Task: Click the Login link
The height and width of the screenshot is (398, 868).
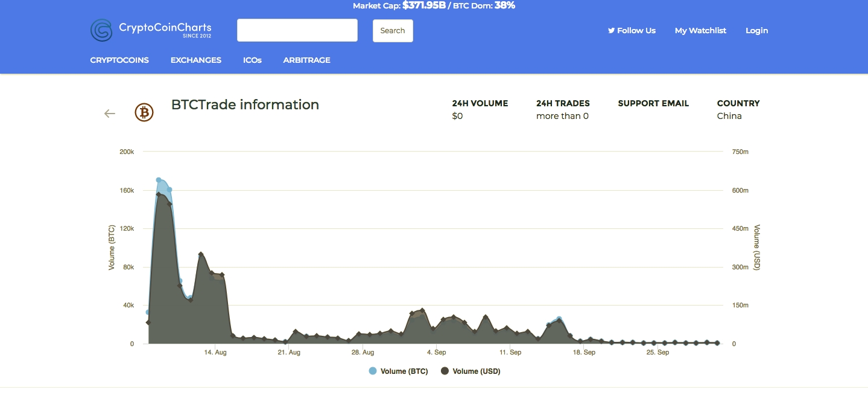Action: click(x=757, y=30)
